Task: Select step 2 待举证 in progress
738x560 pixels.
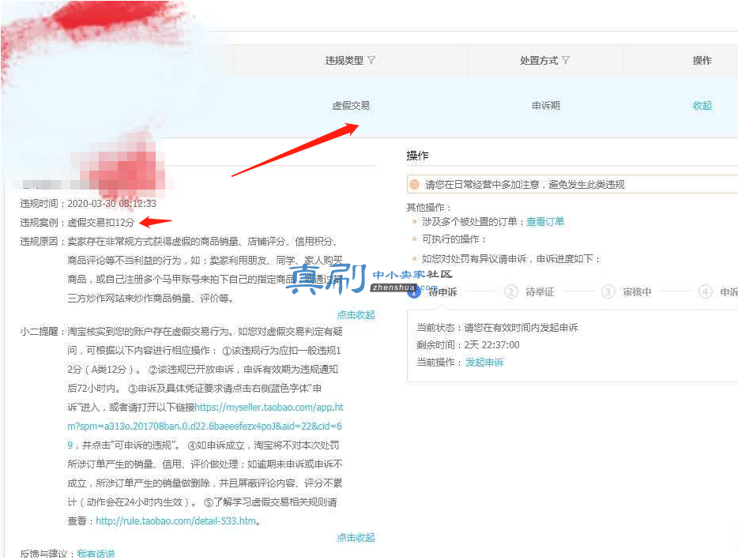Action: pyautogui.click(x=540, y=292)
